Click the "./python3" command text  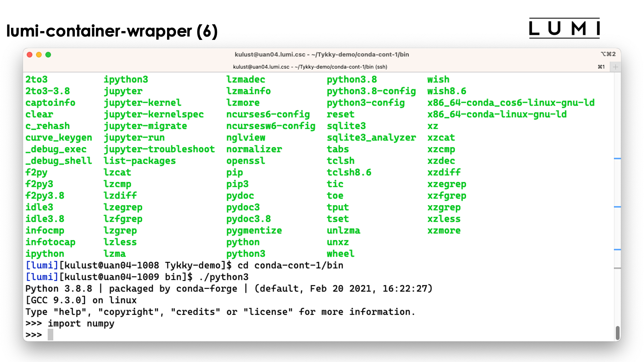[x=223, y=277]
